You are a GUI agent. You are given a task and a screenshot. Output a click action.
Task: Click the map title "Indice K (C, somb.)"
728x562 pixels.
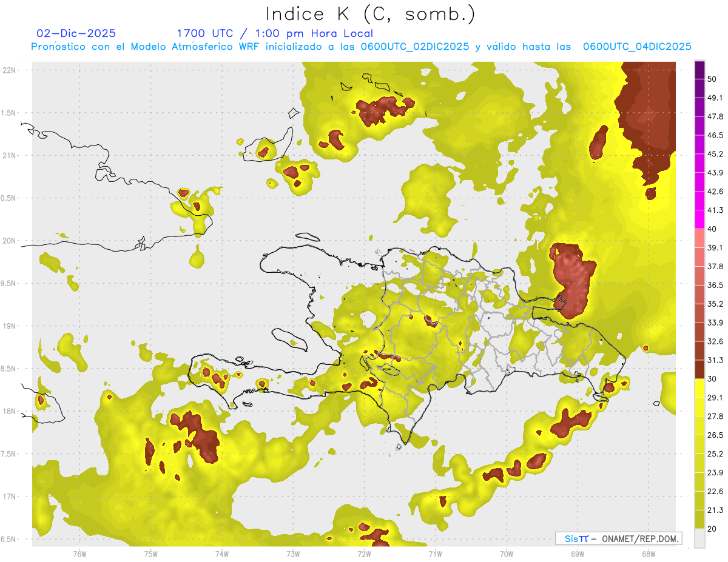coord(370,13)
